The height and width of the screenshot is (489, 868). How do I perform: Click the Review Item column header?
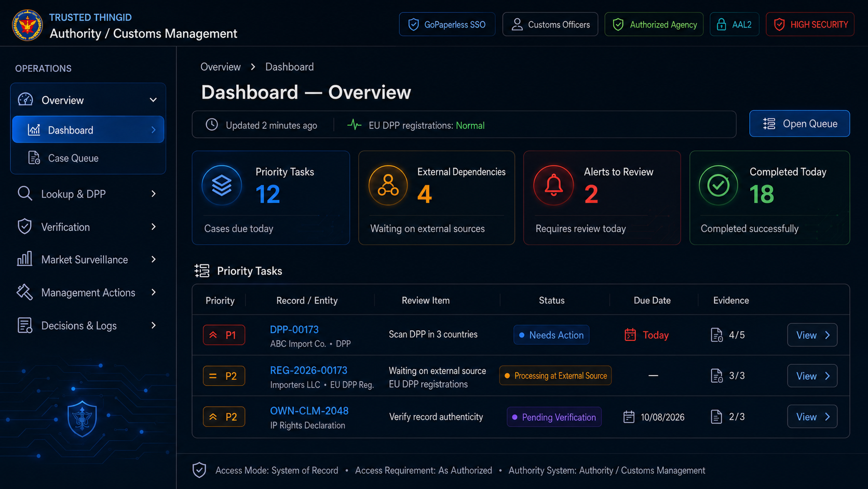(426, 300)
